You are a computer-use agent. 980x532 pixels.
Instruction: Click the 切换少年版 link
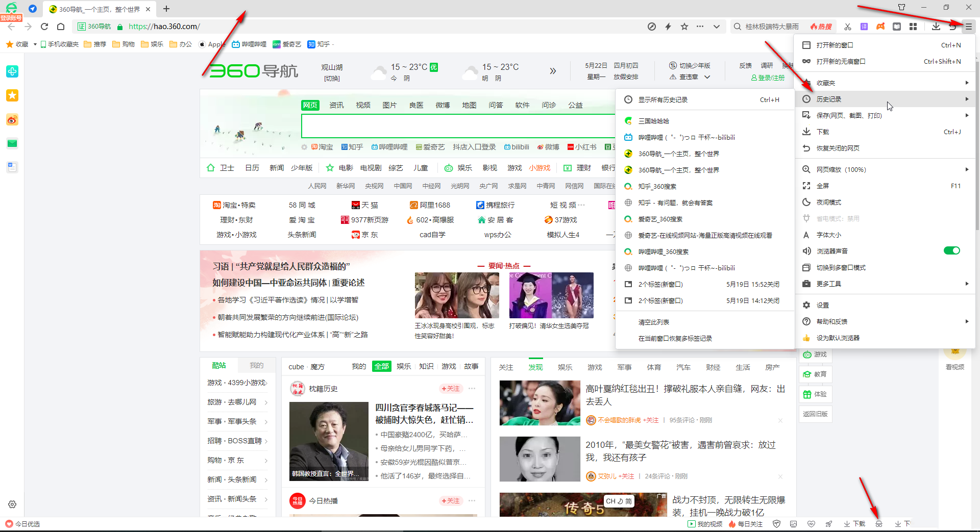pos(690,65)
